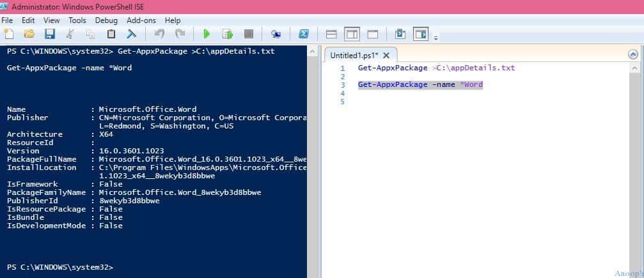Show the script pane on top

coord(331,35)
